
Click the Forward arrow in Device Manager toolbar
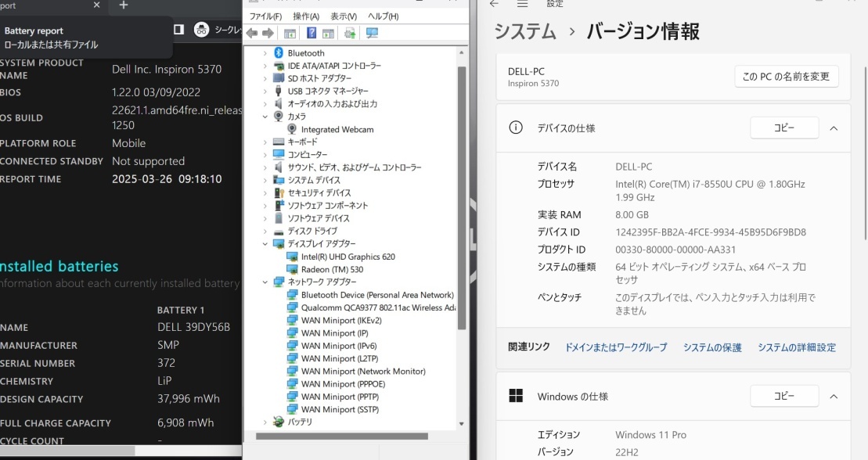pyautogui.click(x=268, y=34)
